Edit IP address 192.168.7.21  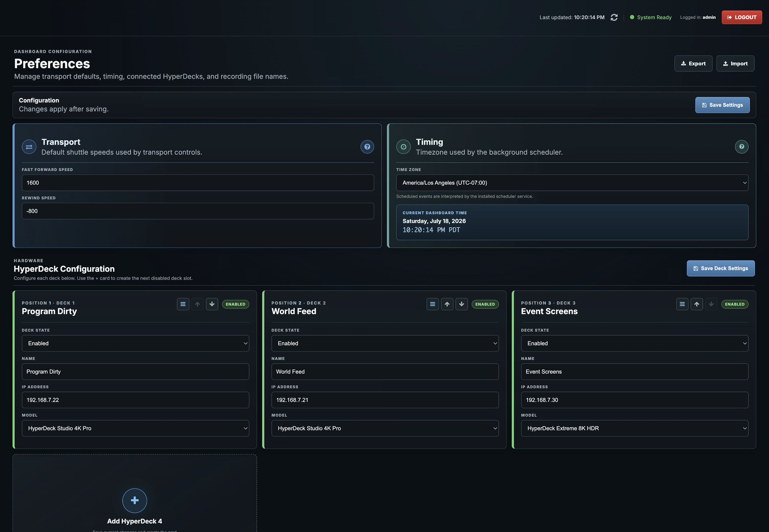coord(385,400)
